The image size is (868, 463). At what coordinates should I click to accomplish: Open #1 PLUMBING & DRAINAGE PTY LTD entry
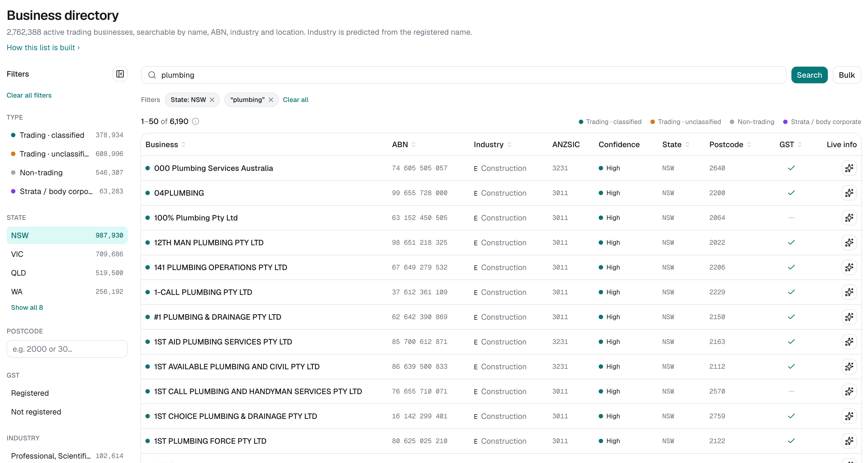click(x=217, y=317)
